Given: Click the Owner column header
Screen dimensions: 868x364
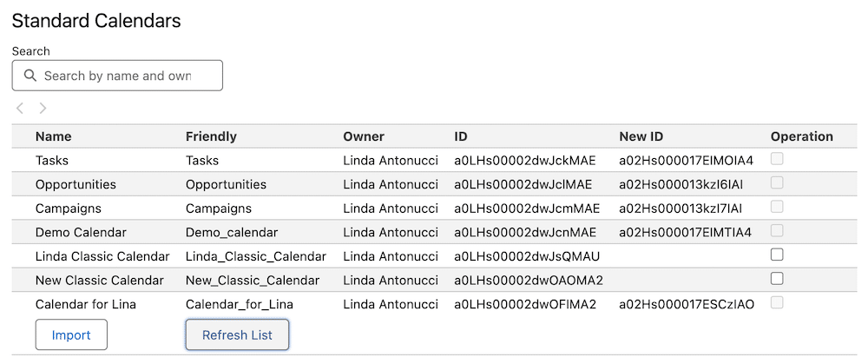Looking at the screenshot, I should pyautogui.click(x=364, y=136).
